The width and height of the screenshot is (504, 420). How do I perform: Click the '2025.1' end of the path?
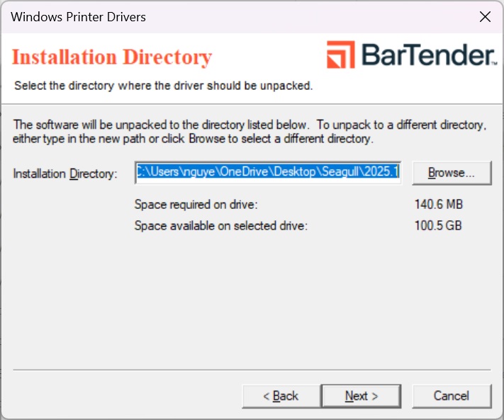[x=386, y=173]
